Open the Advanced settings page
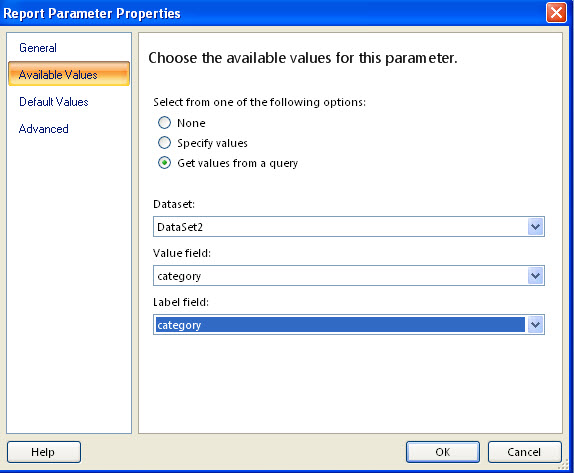The image size is (574, 473). click(x=44, y=129)
